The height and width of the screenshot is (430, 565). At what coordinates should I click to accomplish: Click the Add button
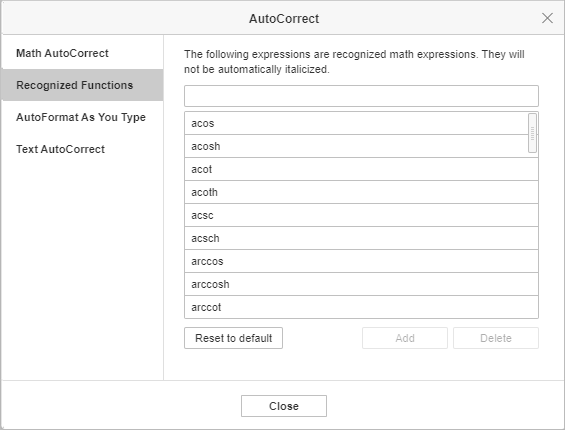405,338
